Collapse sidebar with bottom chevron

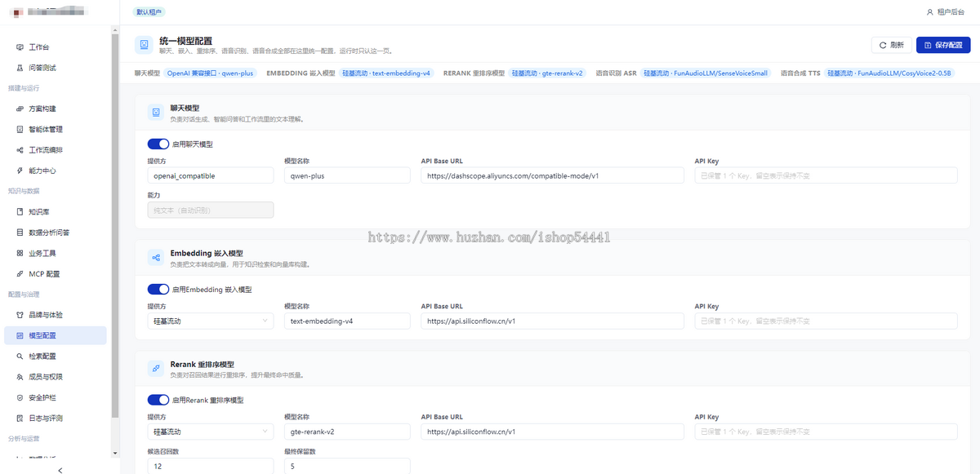(x=60, y=470)
